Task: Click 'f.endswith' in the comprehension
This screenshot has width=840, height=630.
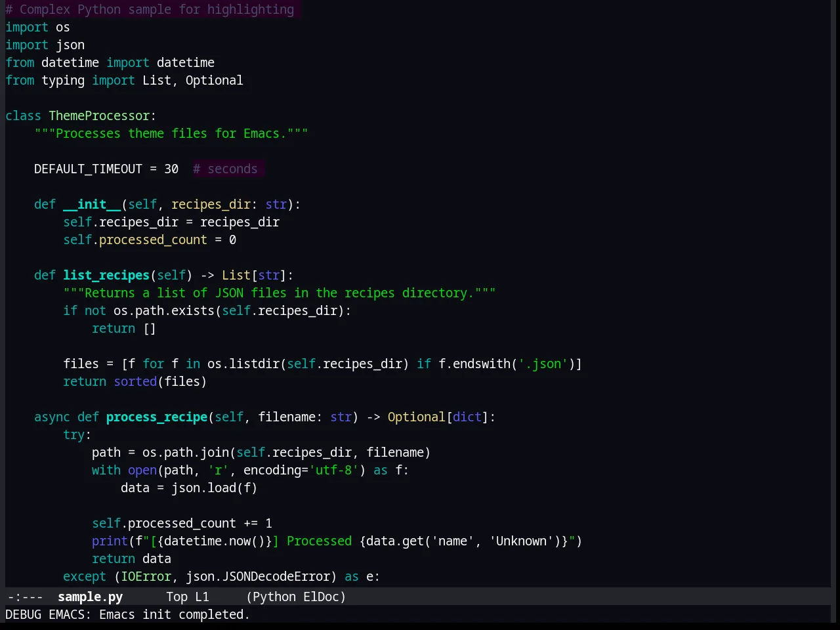Action: coord(474,364)
